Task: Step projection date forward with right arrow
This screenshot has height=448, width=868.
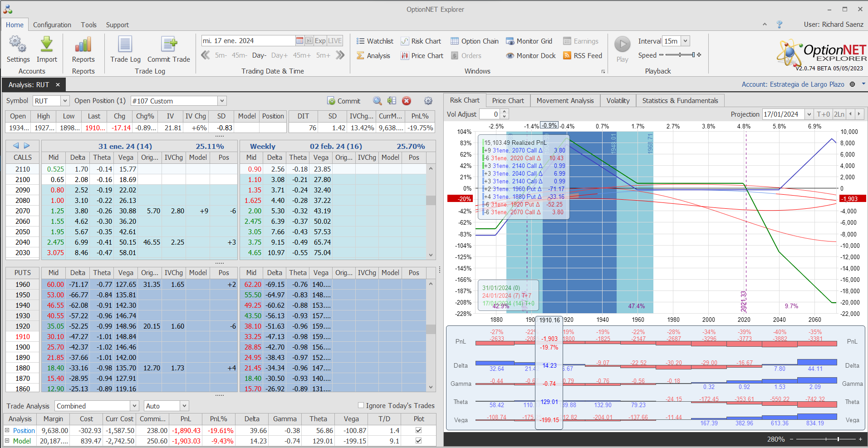Action: pos(859,114)
